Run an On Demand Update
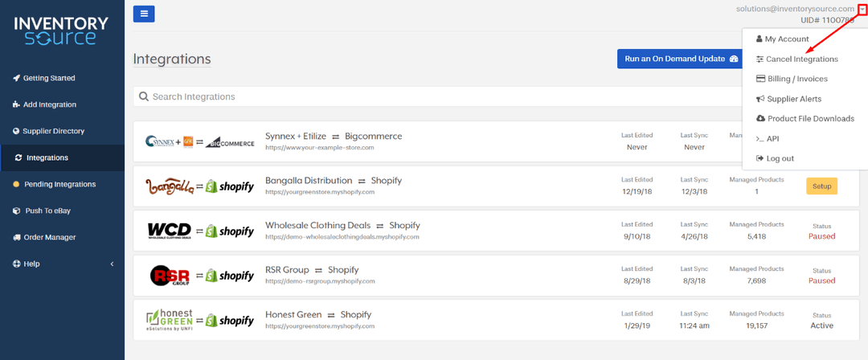The image size is (868, 360). tap(682, 59)
